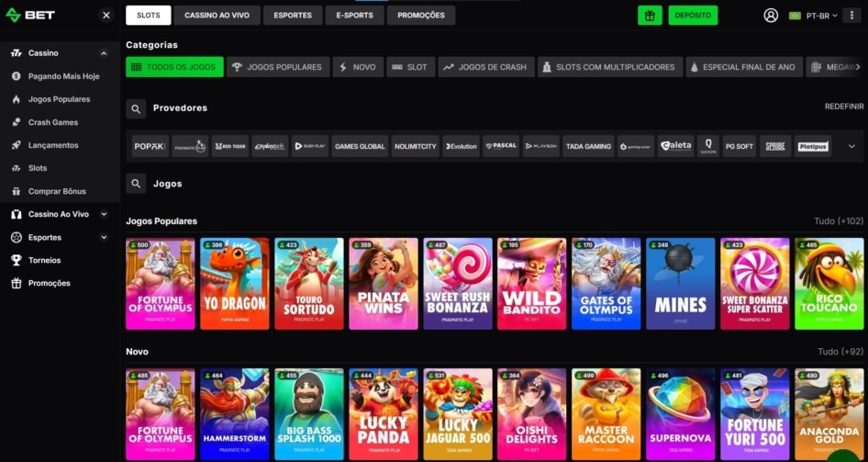The image size is (868, 462).
Task: Open the Mines game thumbnail
Action: point(680,284)
